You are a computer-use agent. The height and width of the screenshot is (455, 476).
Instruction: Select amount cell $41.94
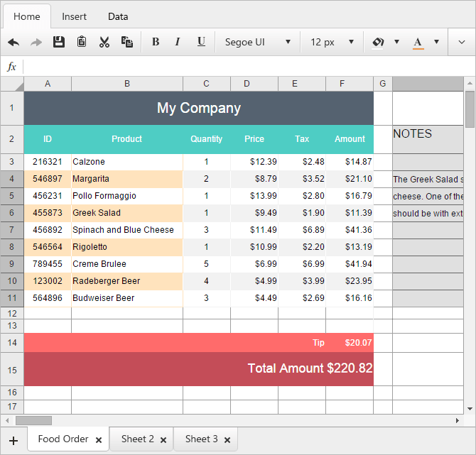350,263
